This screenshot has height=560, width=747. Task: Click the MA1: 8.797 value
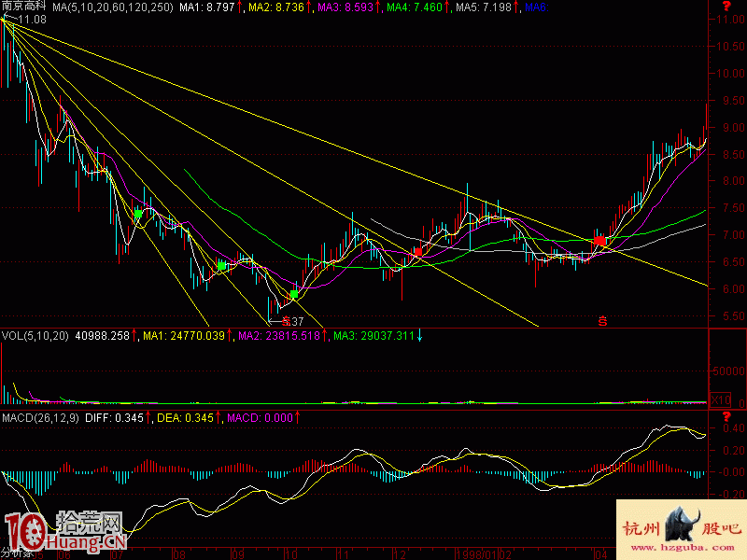(x=207, y=7)
